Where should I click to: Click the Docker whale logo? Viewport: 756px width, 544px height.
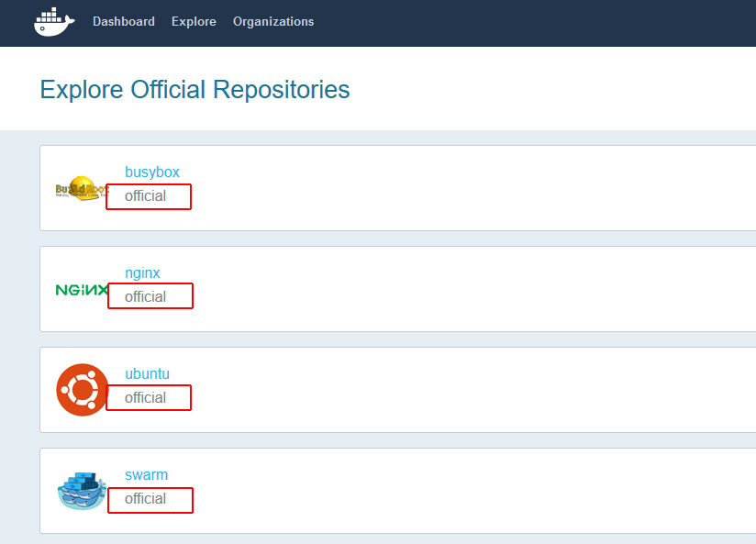click(54, 21)
